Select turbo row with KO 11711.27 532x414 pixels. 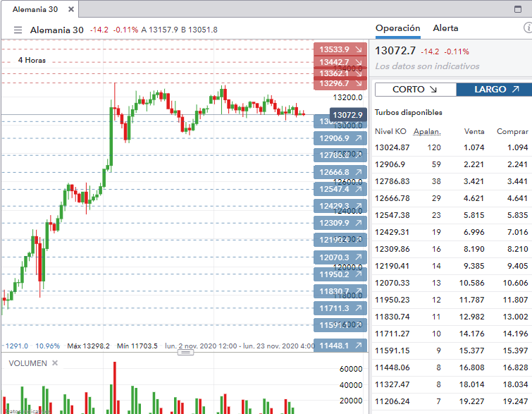click(452, 334)
